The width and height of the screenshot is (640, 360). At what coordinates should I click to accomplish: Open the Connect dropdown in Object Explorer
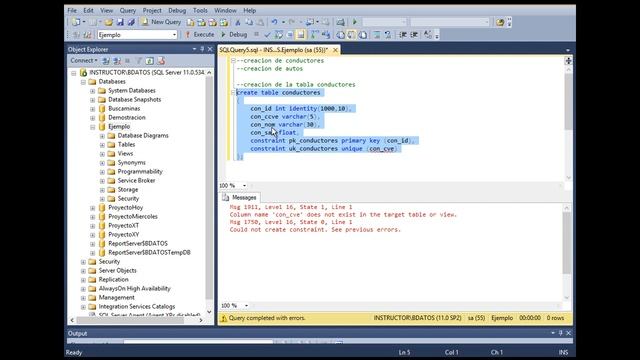click(84, 61)
